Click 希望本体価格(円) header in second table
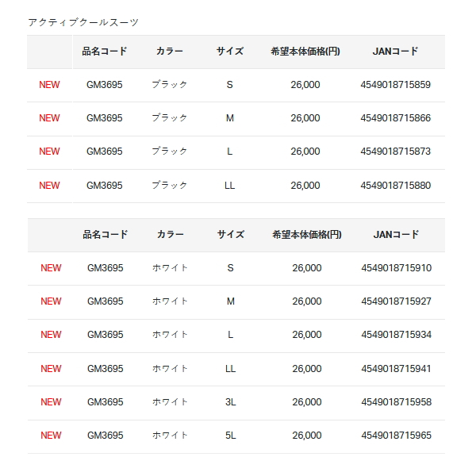Viewport: 476px width, 476px height. (306, 235)
